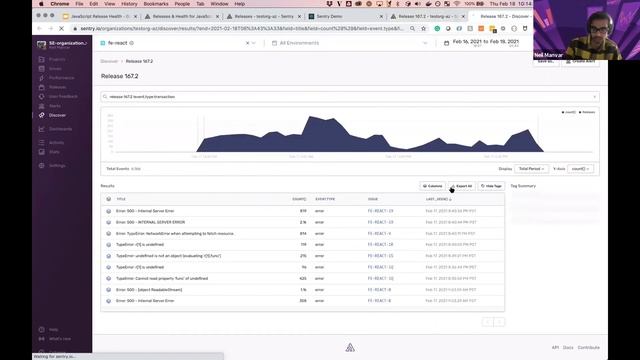Open the date range picker Feb 16 to Feb 18
This screenshot has height=360, width=640.
482,43
